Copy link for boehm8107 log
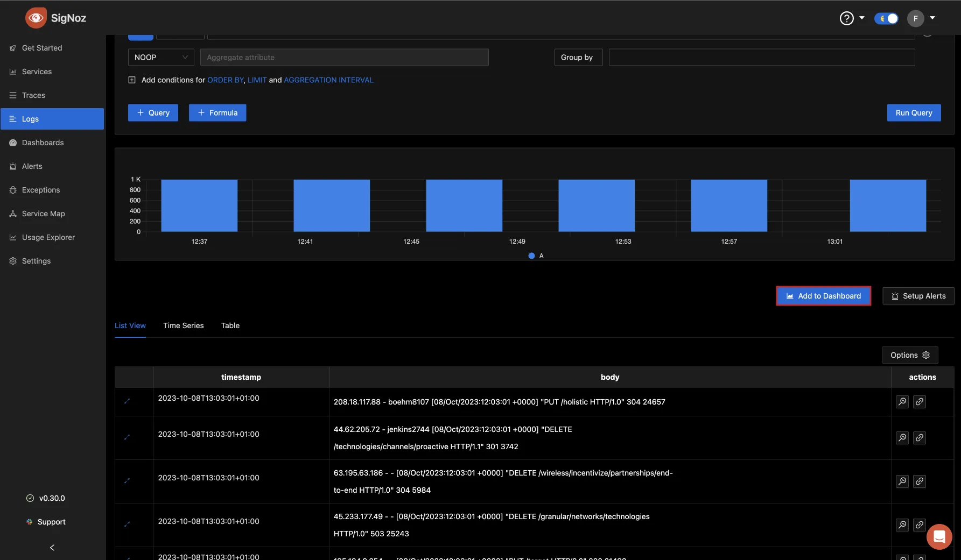Viewport: 961px width, 560px height. (x=920, y=402)
